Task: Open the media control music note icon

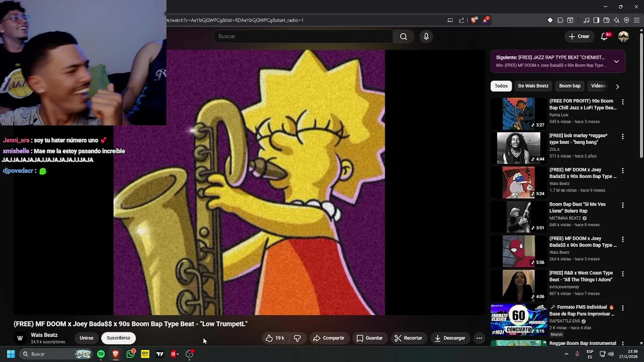Action: click(586, 20)
